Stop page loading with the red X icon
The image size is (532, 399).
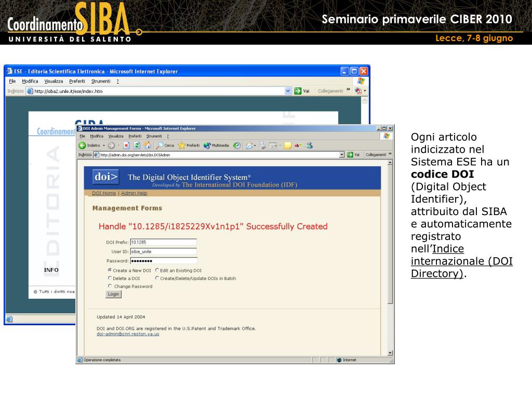point(126,145)
